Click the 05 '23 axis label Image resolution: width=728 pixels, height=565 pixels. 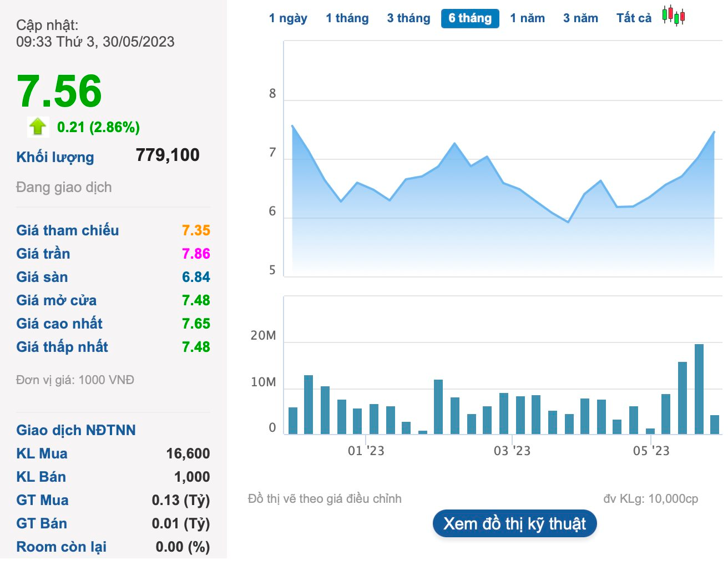(651, 451)
